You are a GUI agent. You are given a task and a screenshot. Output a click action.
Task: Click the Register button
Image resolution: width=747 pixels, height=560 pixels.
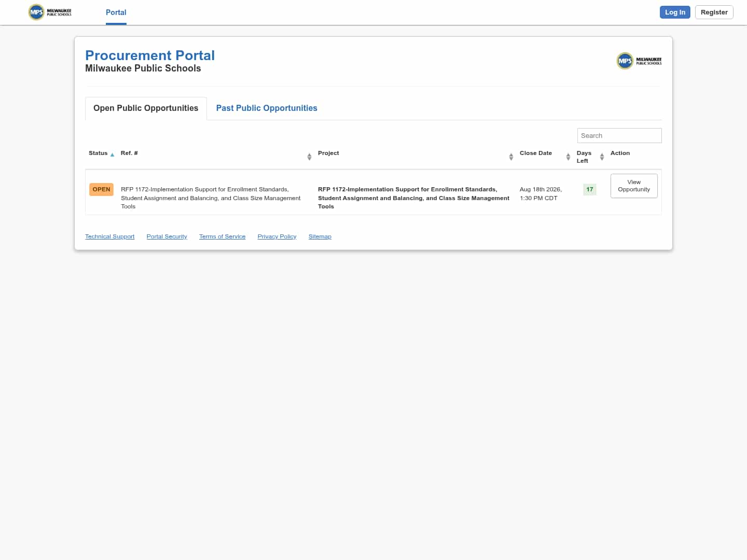click(714, 12)
